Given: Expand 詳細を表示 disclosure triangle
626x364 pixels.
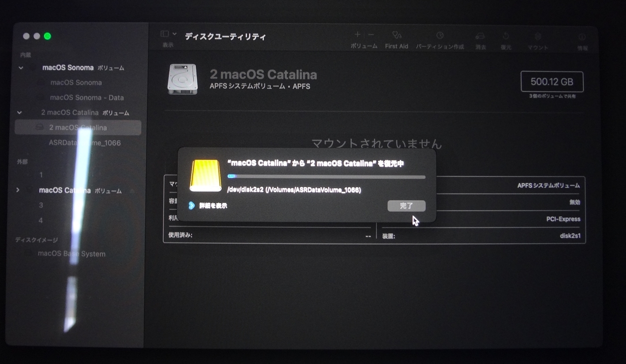Looking at the screenshot, I should click(x=191, y=206).
